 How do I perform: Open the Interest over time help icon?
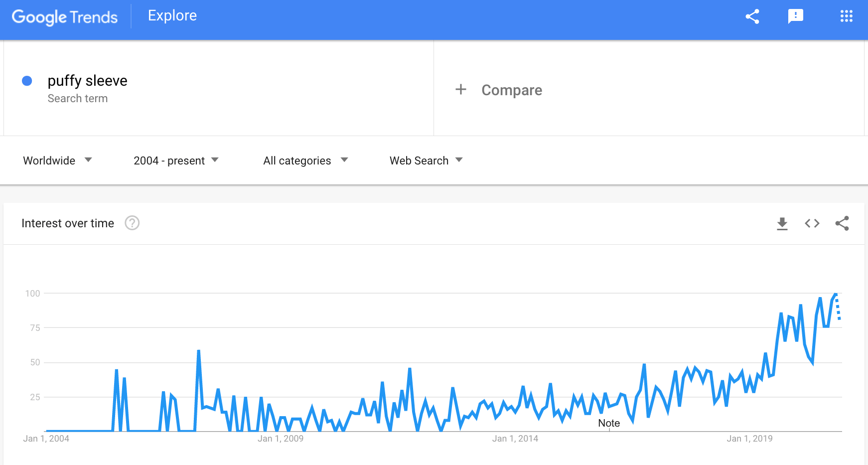[132, 223]
